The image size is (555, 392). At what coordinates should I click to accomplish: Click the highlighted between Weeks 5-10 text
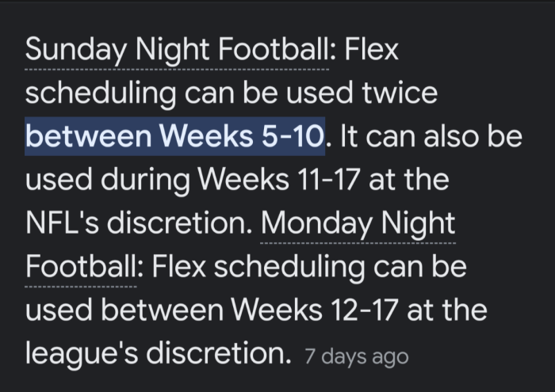(175, 136)
